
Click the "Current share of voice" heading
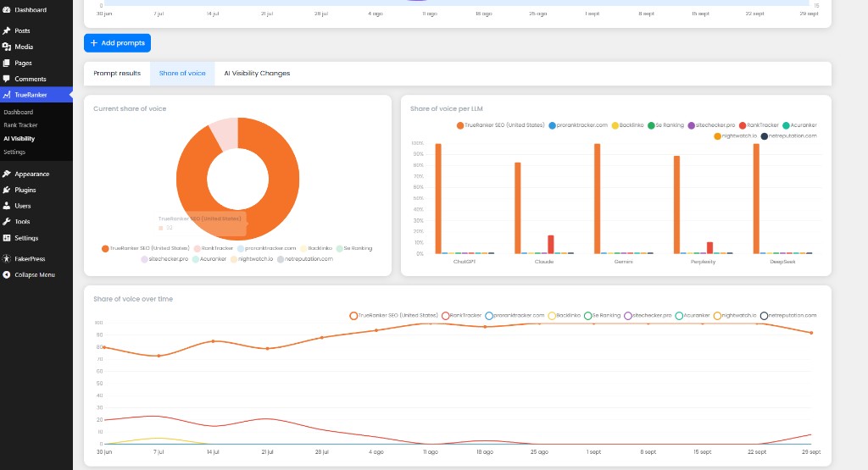(x=130, y=109)
